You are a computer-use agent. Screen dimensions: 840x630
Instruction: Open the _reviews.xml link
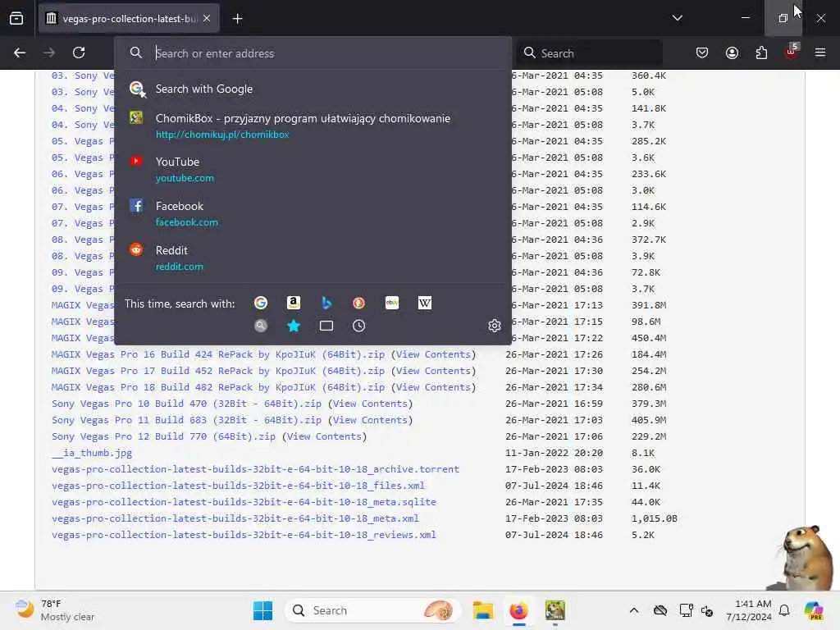(x=244, y=535)
